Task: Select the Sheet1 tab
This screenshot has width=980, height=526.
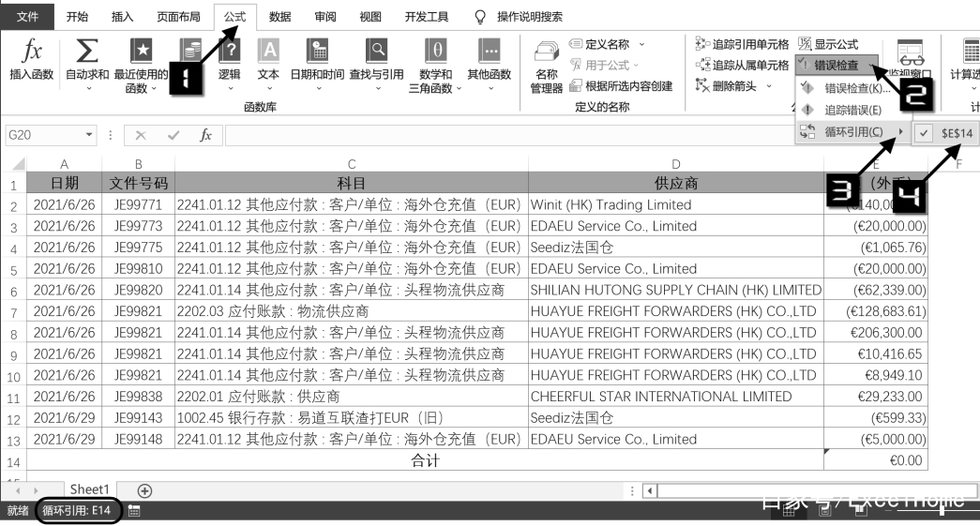Action: click(x=89, y=489)
